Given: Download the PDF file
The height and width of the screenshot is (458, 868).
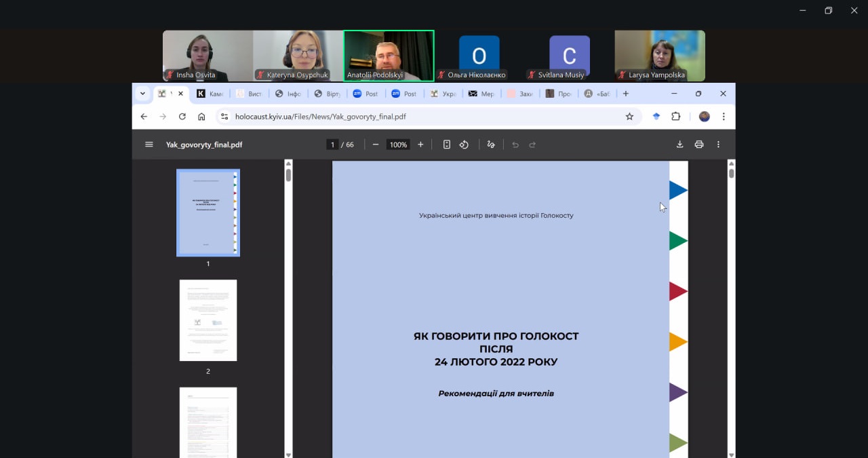Looking at the screenshot, I should [x=679, y=145].
